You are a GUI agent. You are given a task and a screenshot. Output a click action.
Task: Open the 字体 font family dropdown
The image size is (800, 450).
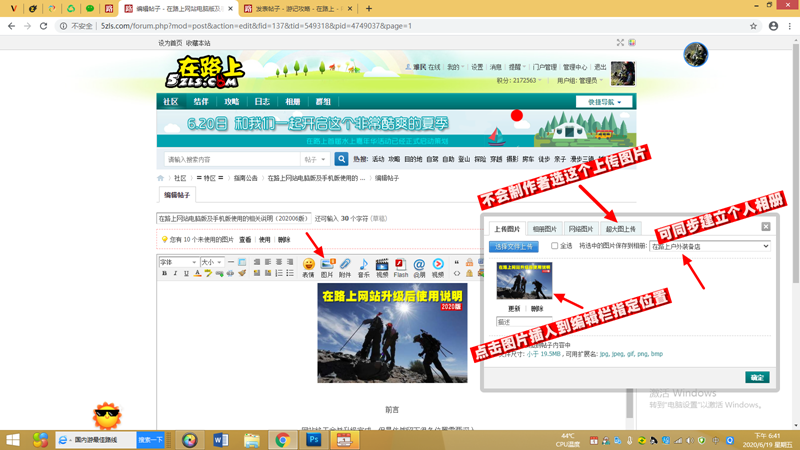(178, 262)
